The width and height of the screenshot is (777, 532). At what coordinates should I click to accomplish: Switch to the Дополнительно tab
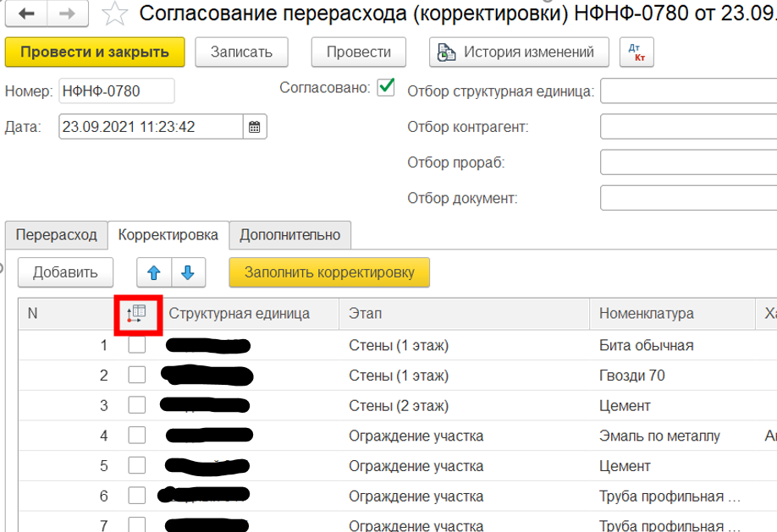point(289,235)
